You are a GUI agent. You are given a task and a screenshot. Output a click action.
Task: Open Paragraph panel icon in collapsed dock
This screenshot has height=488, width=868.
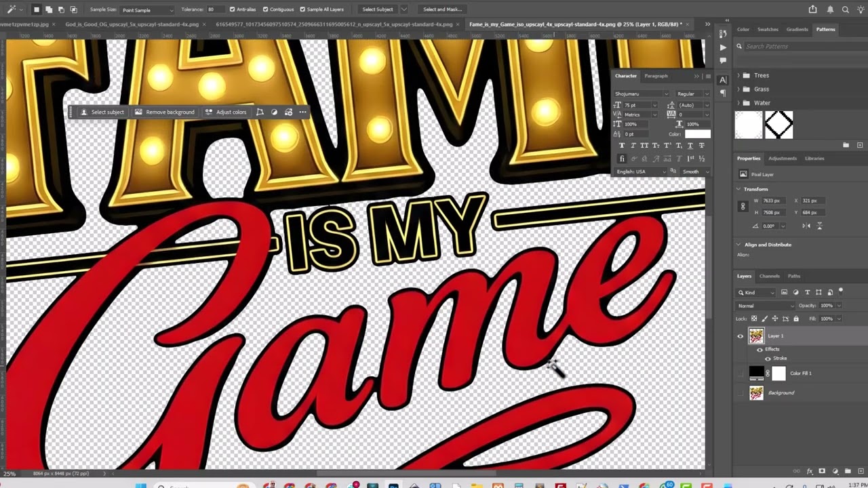click(x=723, y=93)
